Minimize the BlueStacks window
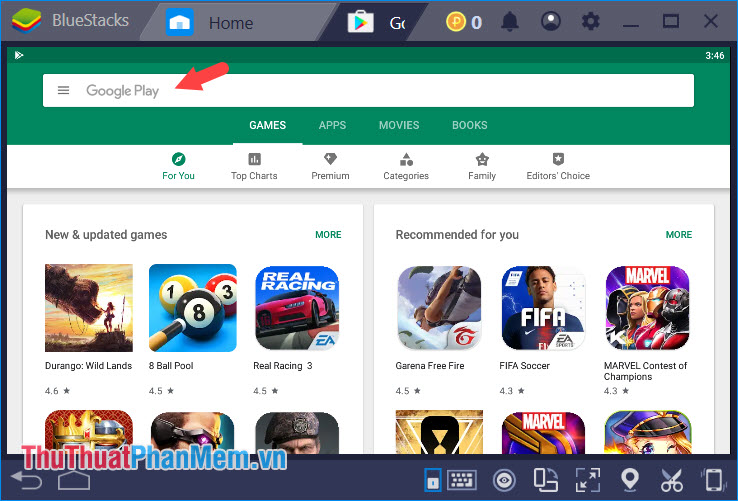 (631, 23)
